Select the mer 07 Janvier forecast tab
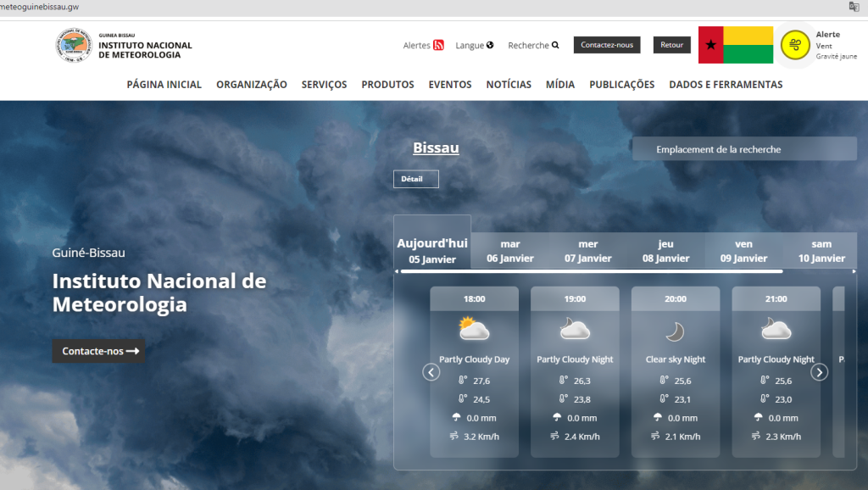Viewport: 868px width, 490px height. pos(587,251)
